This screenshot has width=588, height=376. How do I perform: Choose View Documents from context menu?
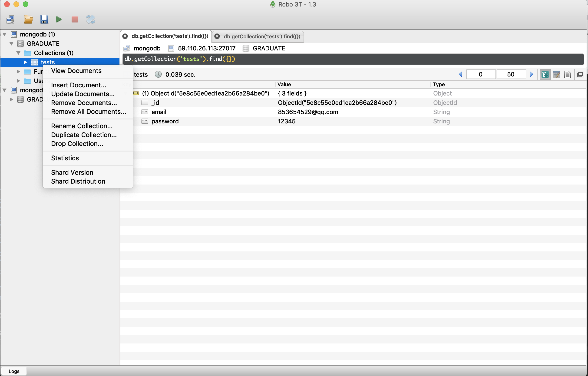88,71
